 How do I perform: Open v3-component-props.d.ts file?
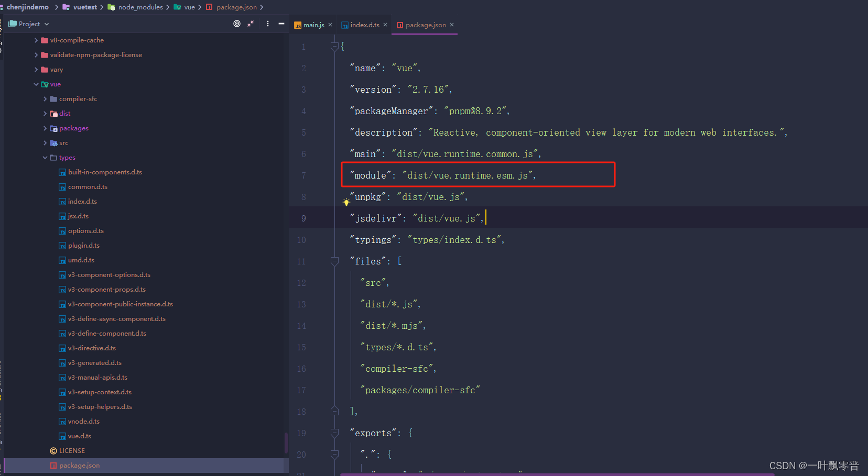coord(107,290)
